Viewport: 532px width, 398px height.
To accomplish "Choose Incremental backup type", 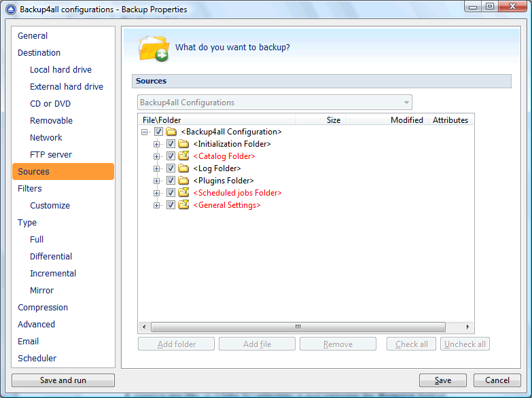I will point(53,273).
